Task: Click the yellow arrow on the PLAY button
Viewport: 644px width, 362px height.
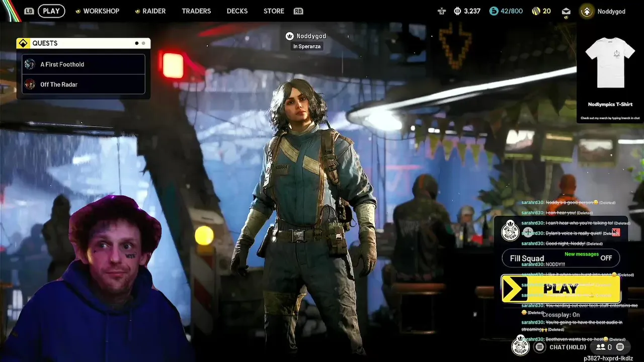Action: (x=514, y=289)
